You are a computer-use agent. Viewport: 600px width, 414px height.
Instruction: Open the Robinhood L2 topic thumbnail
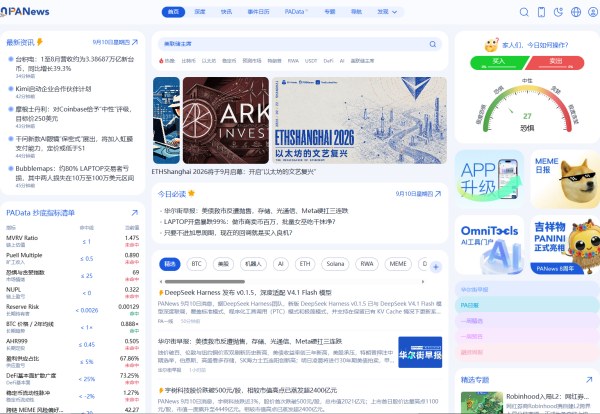pyautogui.click(x=482, y=402)
